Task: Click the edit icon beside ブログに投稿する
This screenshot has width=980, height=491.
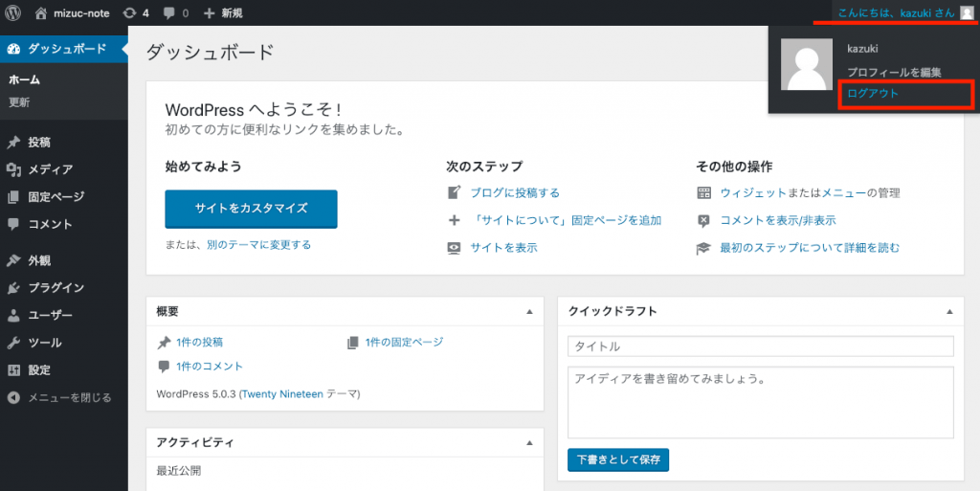Action: [x=455, y=192]
